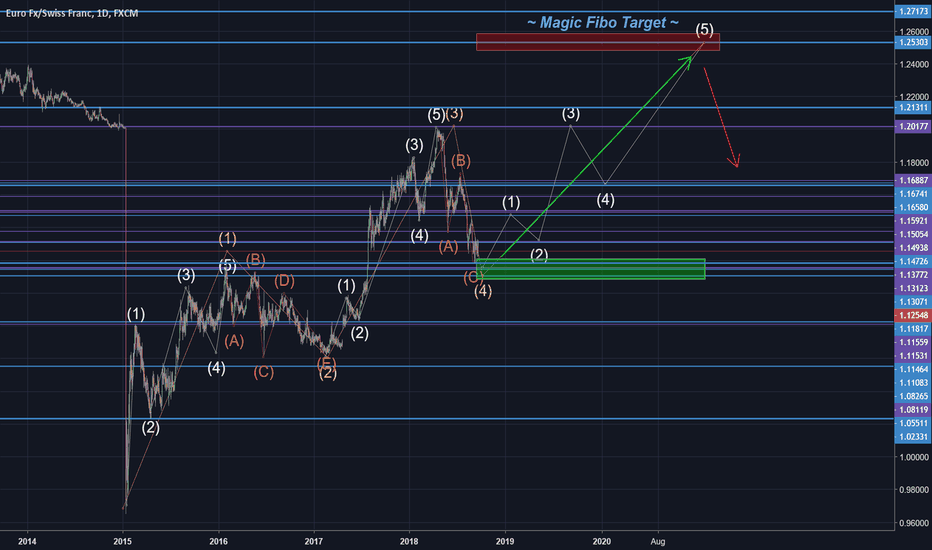Click the 2014 label on time axis
932x550 pixels.
coord(27,542)
